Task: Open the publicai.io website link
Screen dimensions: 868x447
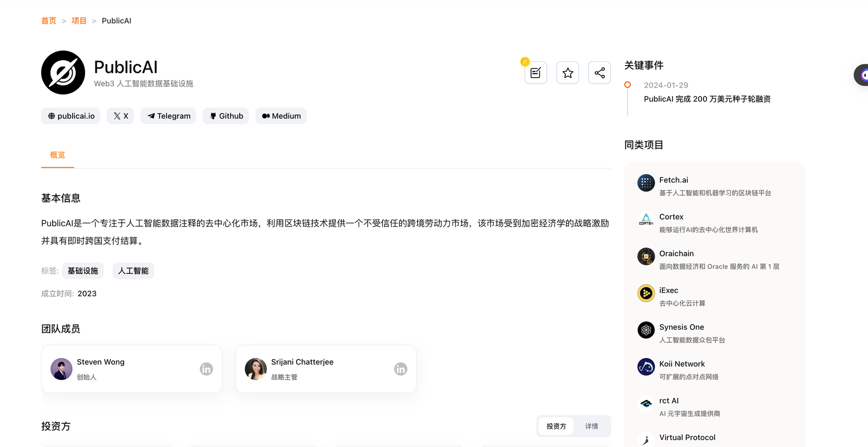Action: pos(71,116)
